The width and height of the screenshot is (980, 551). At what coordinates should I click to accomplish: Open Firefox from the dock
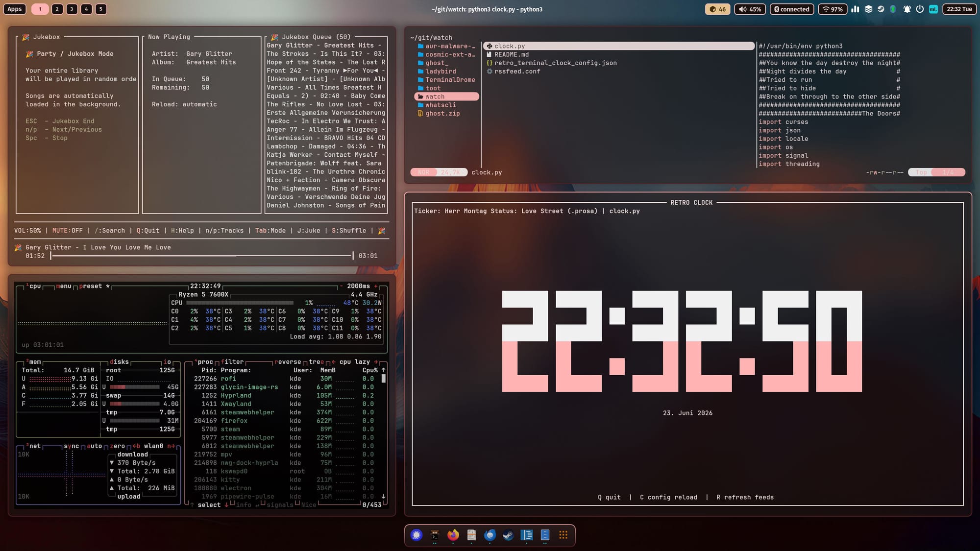coord(453,535)
